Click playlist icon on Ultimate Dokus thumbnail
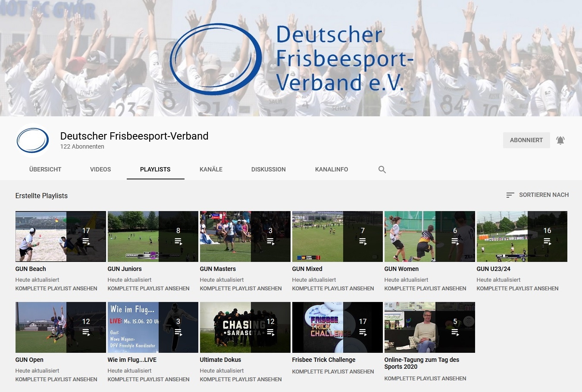 270,333
